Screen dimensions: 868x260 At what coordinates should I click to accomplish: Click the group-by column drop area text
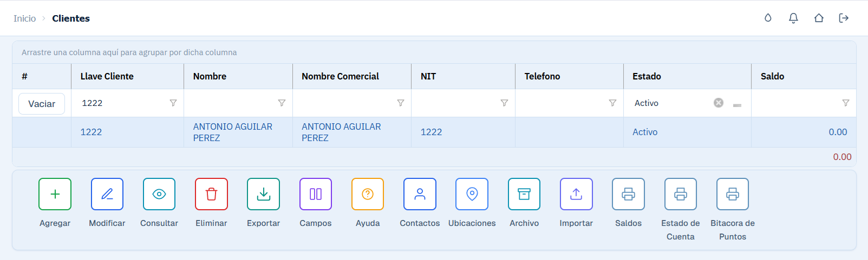pos(129,52)
